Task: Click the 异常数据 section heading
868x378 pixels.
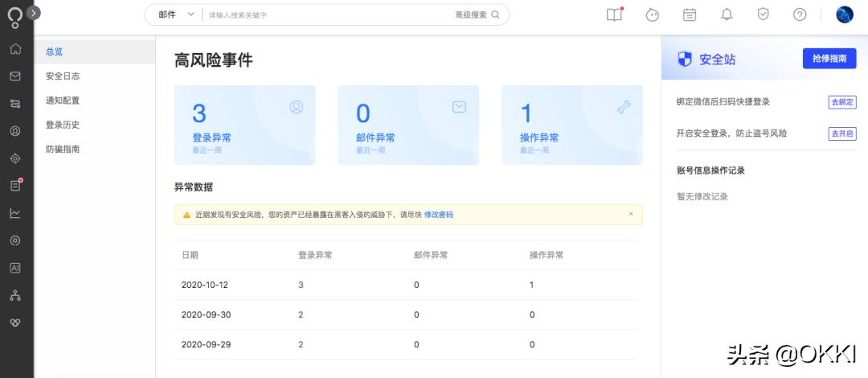Action: tap(194, 187)
